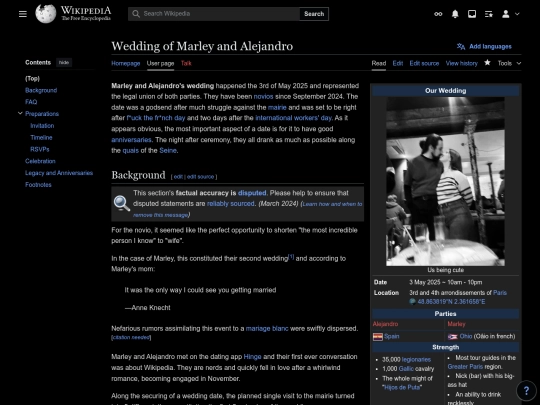540x405 pixels.
Task: Click the disputed-section magnifier icon
Action: [122, 203]
